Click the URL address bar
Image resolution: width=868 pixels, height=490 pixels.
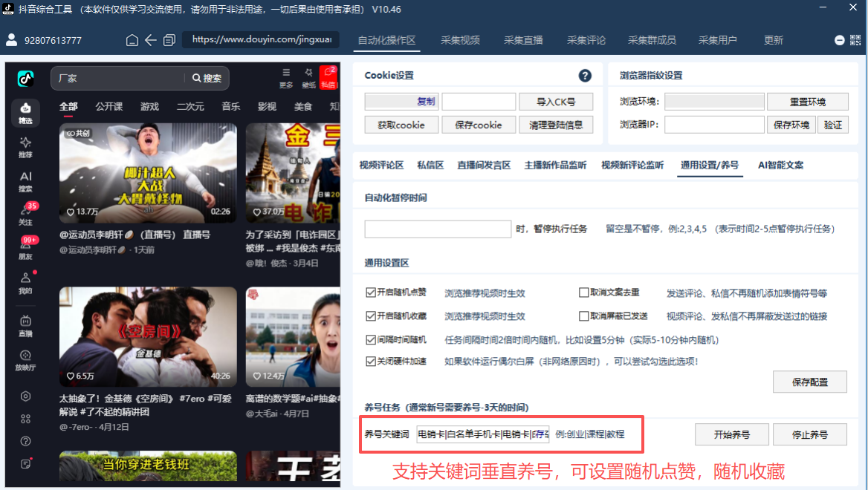[x=261, y=40]
